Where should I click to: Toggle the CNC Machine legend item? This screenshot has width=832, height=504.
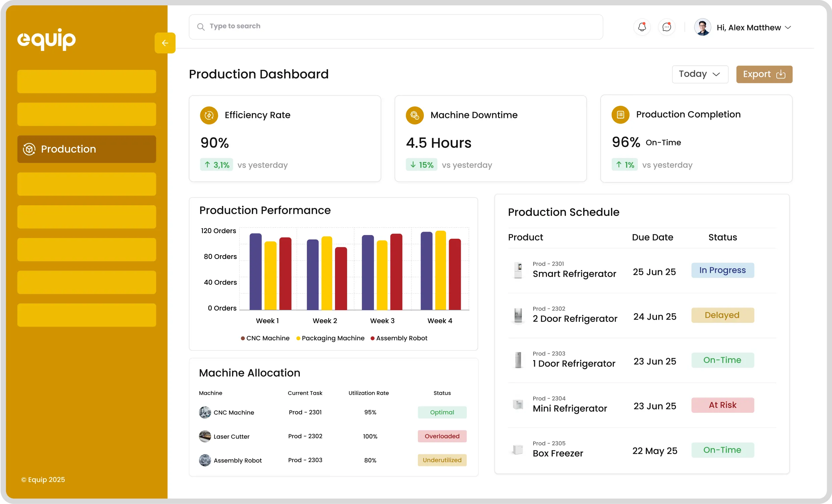(265, 338)
